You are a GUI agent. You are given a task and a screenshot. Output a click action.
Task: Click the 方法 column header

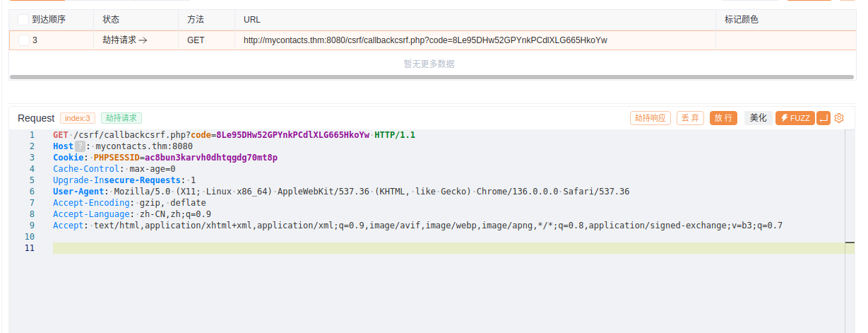click(196, 20)
